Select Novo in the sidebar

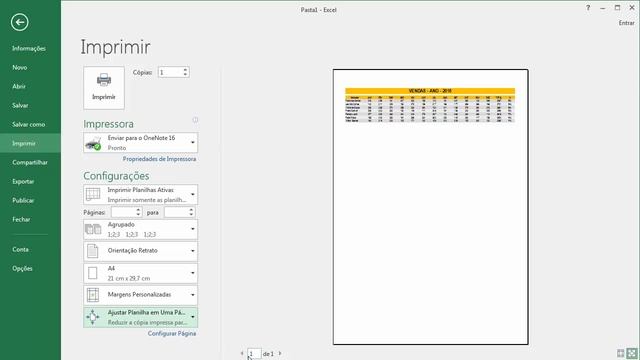point(20,67)
